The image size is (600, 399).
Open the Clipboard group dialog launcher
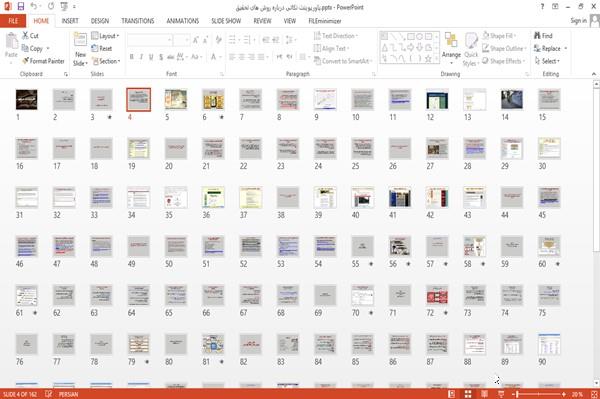pyautogui.click(x=66, y=75)
